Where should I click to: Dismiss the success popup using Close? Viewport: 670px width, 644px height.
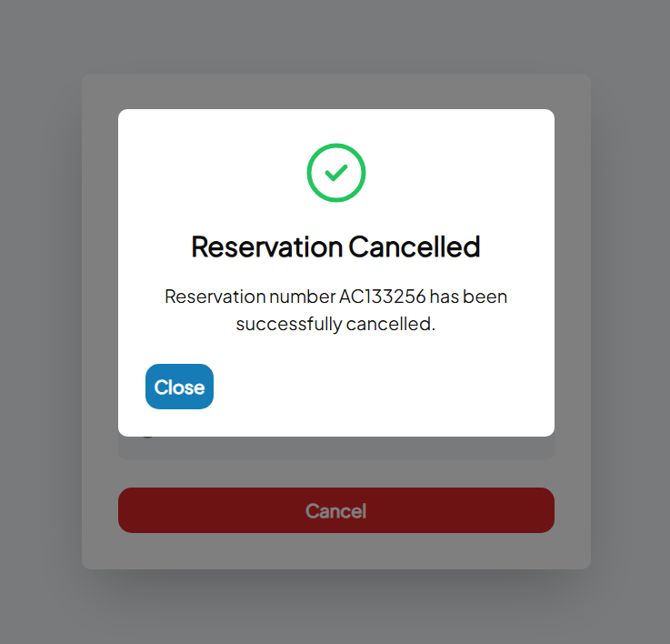coord(179,387)
